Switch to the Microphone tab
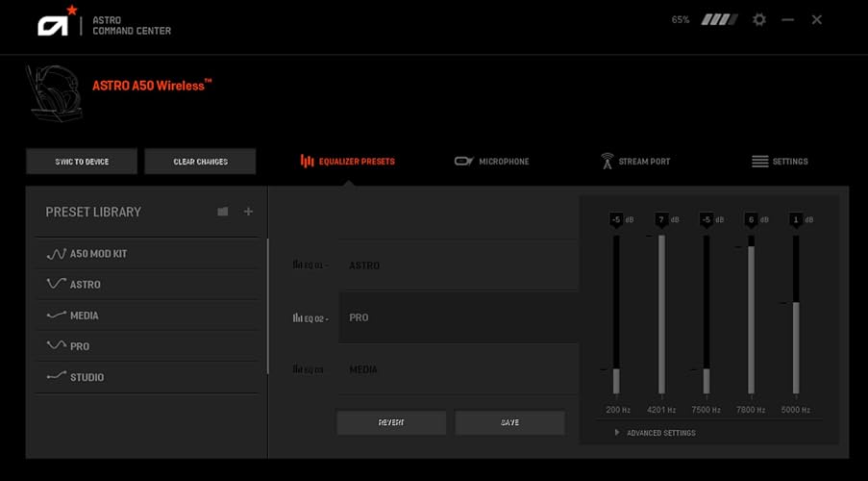The width and height of the screenshot is (868, 481). point(491,162)
